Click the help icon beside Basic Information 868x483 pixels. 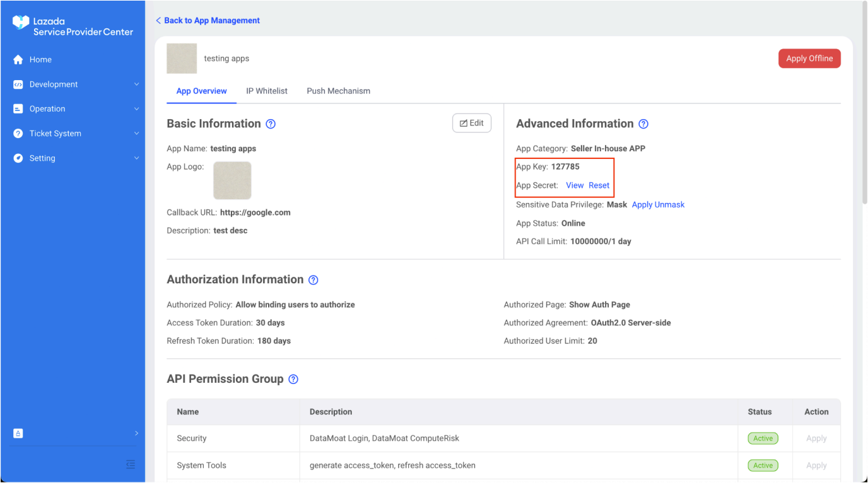coord(271,124)
